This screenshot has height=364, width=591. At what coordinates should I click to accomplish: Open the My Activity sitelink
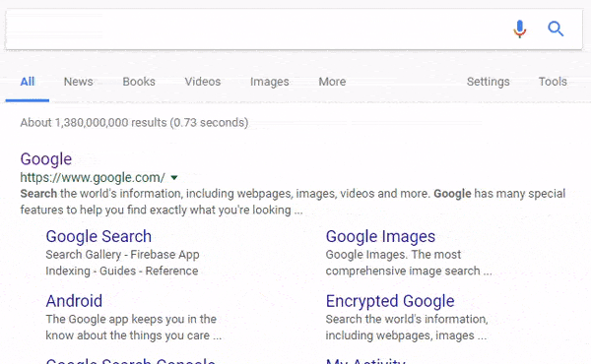365,361
